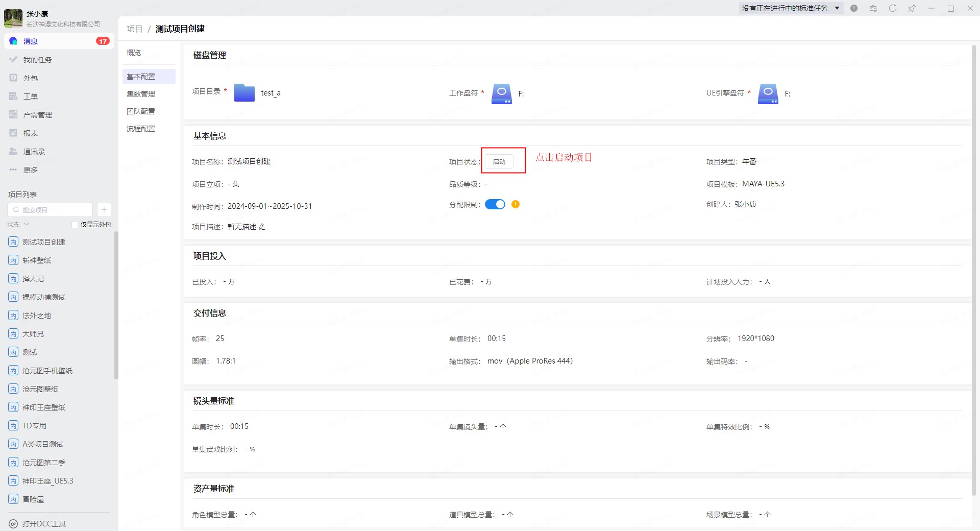Click the refresh icon in title bar
The height and width of the screenshot is (531, 980).
(892, 8)
